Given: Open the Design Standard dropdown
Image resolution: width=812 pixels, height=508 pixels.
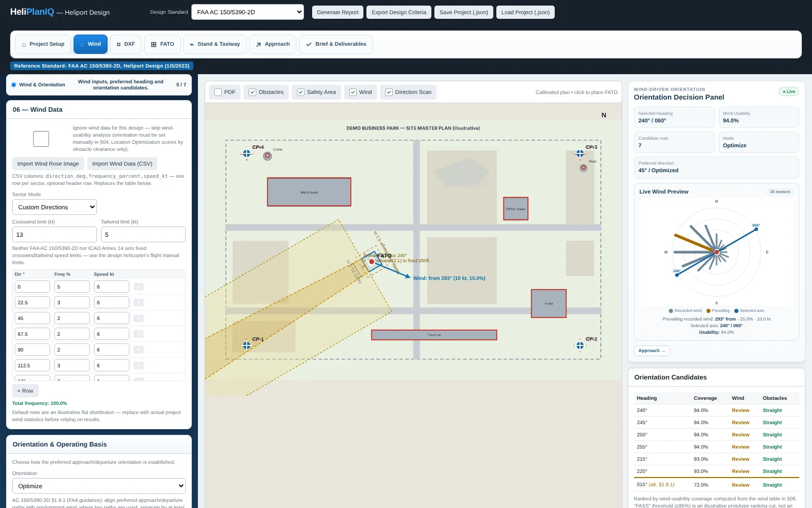Looking at the screenshot, I should click(248, 12).
